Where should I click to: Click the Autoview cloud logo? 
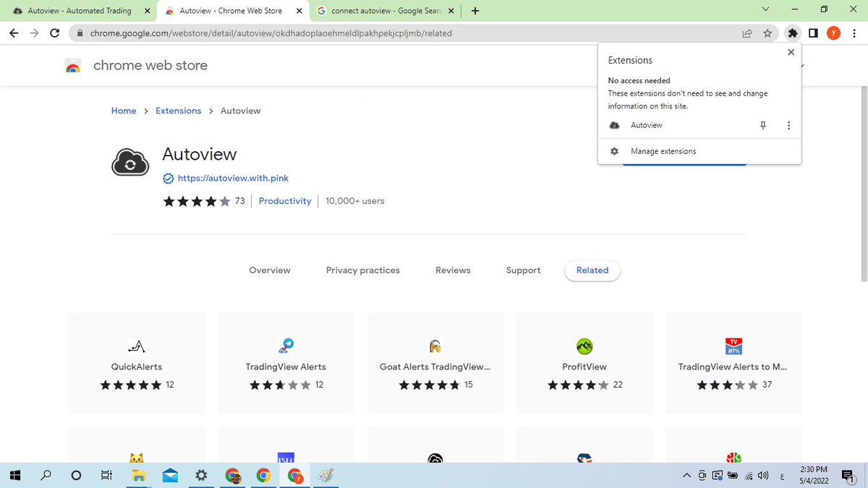pos(130,163)
